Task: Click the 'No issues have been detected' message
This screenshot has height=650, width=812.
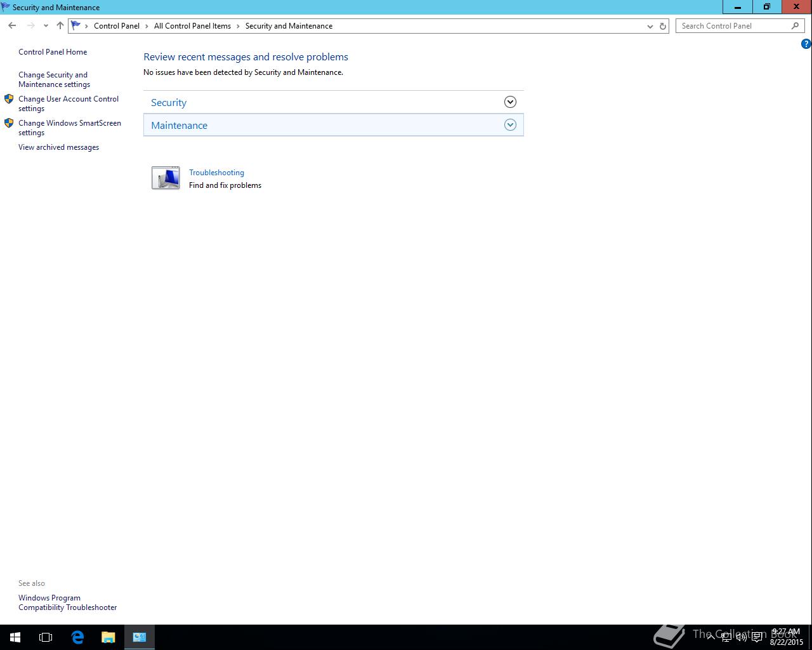Action: tap(243, 72)
